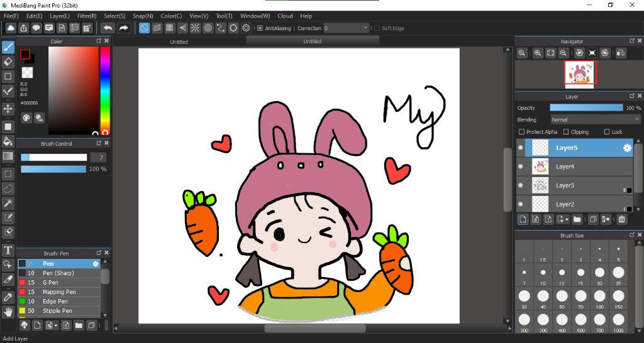644x343 pixels.
Task: Open the Cloud menu
Action: point(285,16)
